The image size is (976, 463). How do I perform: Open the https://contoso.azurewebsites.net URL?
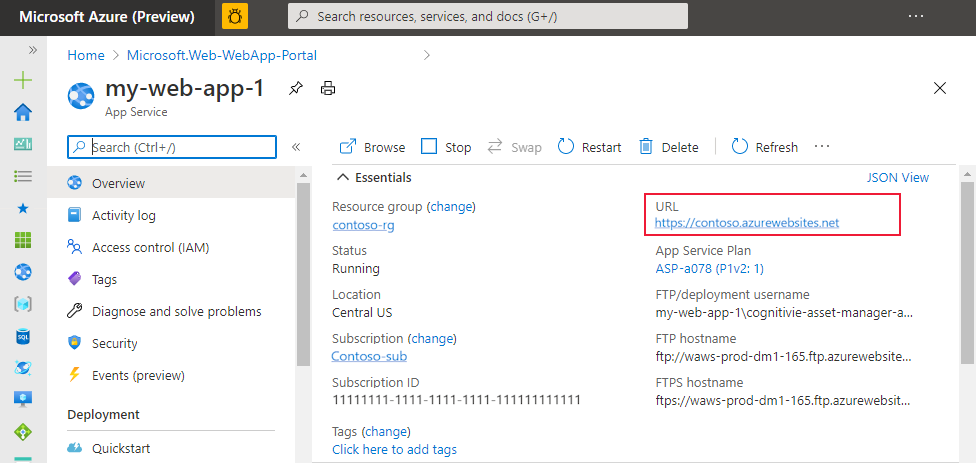(x=747, y=222)
